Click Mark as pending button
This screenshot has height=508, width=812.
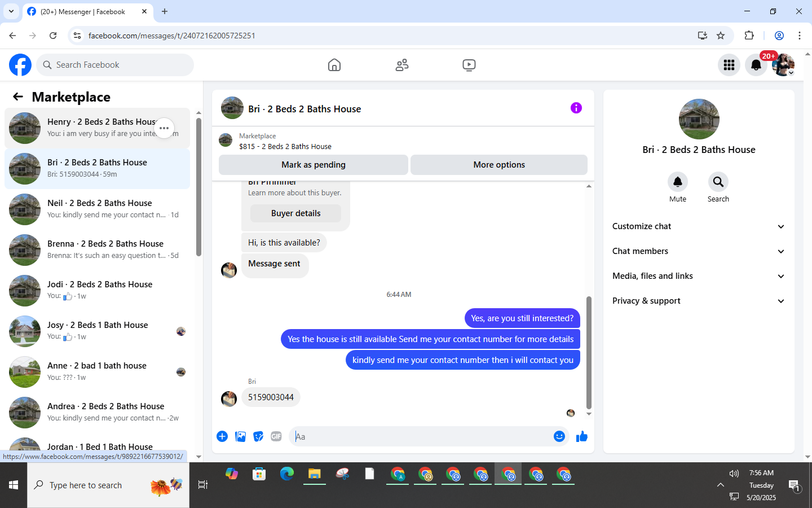click(x=314, y=165)
